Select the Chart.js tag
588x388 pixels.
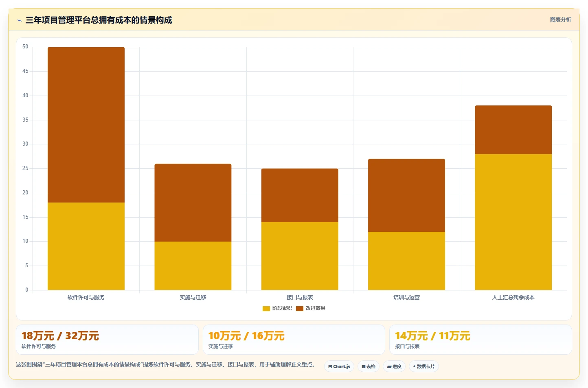click(x=339, y=366)
